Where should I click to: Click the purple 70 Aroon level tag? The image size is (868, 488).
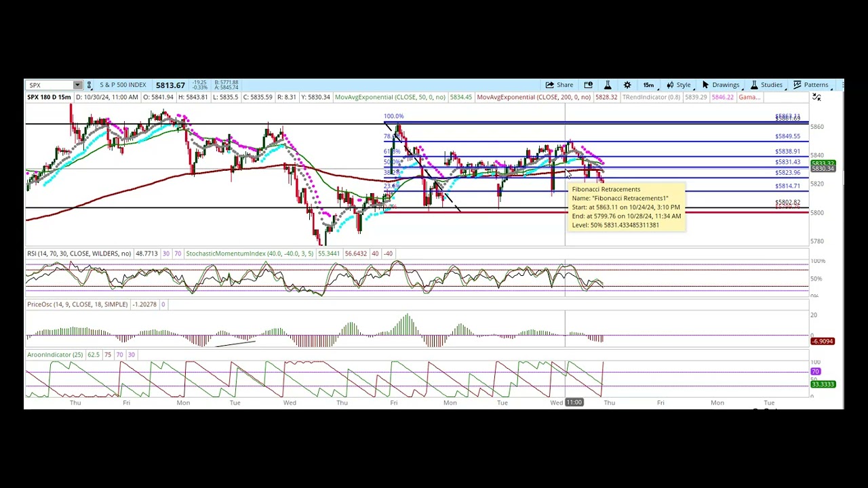point(816,371)
